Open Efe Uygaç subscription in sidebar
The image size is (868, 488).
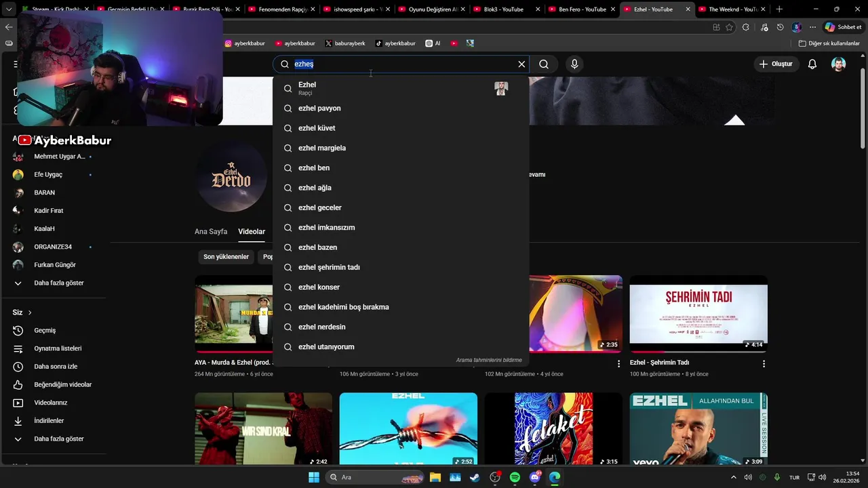(x=54, y=174)
